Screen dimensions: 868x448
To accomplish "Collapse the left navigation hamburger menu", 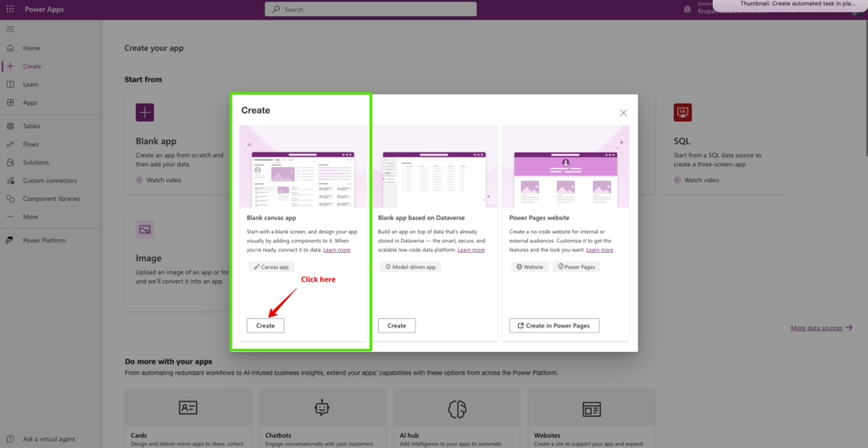I will [x=10, y=30].
